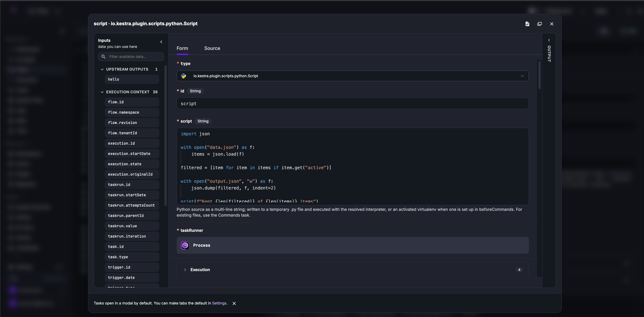Insert taskrun.attemptsCount variable
Viewport: 644px width, 317px height.
(x=132, y=205)
